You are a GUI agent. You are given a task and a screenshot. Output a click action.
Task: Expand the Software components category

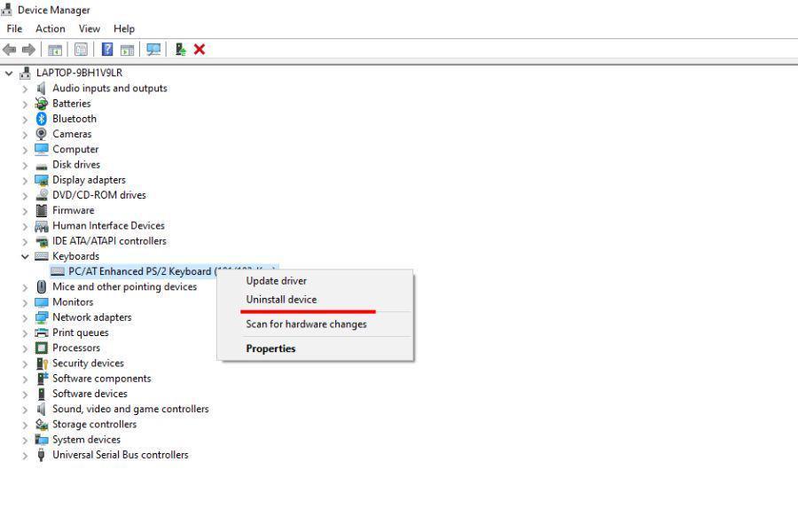coord(25,379)
